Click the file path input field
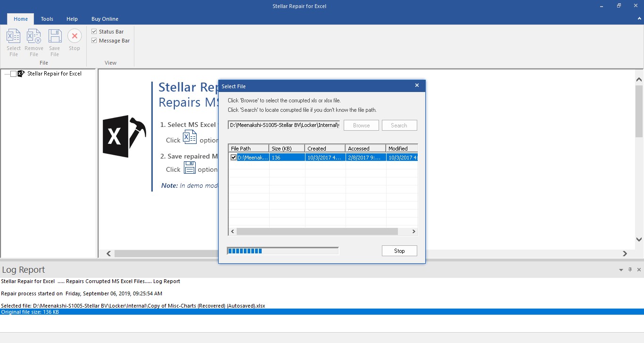This screenshot has width=644, height=343. pyautogui.click(x=284, y=125)
